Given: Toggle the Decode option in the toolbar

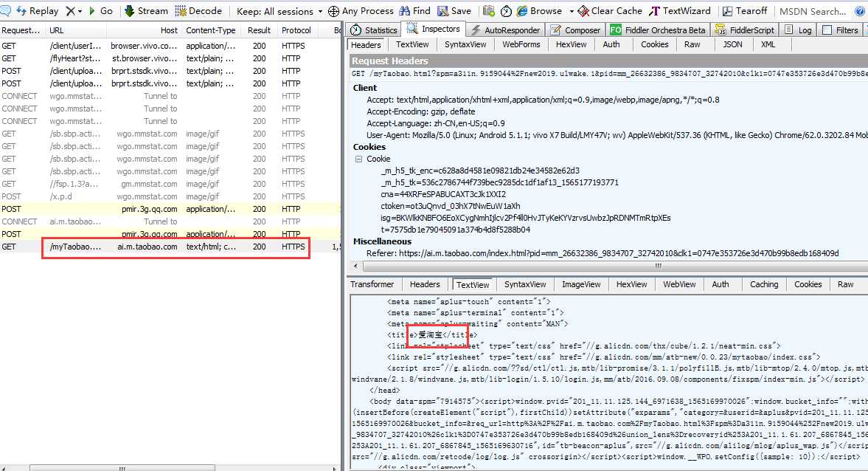Looking at the screenshot, I should (198, 10).
